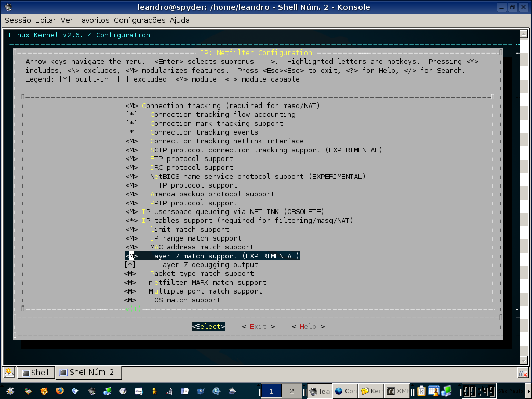
Task: Click the yellow AIM figure icon in the panel
Action: pyautogui.click(x=154, y=391)
